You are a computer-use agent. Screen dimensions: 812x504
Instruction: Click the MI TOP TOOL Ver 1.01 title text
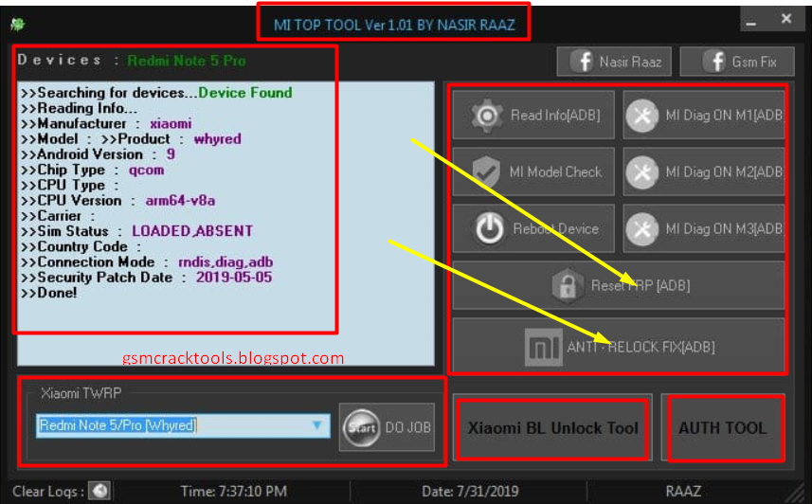tap(394, 25)
